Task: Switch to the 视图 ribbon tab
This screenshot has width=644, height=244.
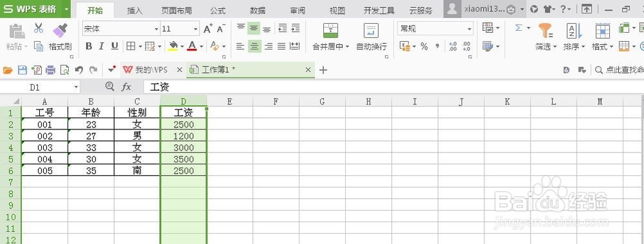Action: pyautogui.click(x=337, y=11)
